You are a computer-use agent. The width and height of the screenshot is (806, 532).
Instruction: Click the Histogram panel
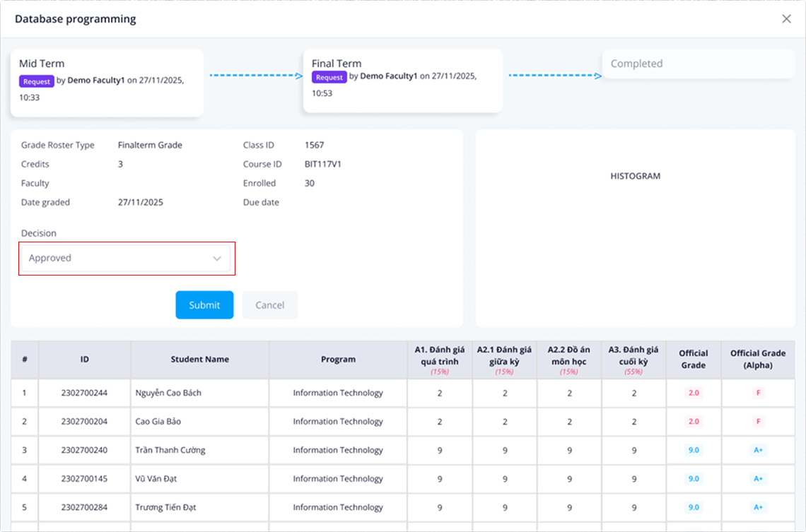click(635, 227)
